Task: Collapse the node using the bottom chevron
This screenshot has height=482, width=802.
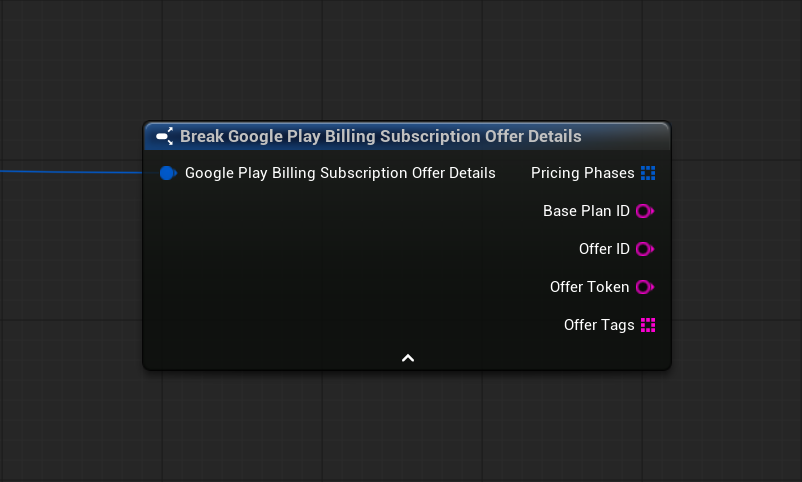Action: coord(408,358)
